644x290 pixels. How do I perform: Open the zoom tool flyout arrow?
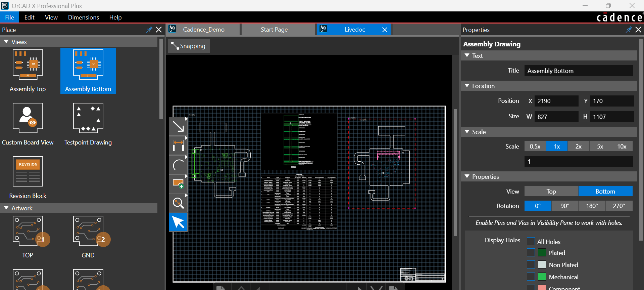pos(186,195)
